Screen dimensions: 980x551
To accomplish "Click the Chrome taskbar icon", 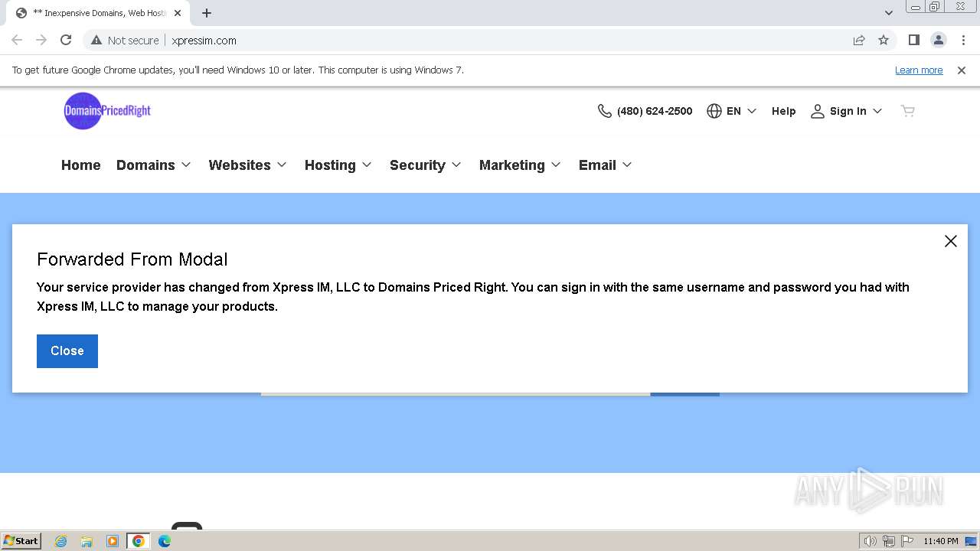I will 139,541.
